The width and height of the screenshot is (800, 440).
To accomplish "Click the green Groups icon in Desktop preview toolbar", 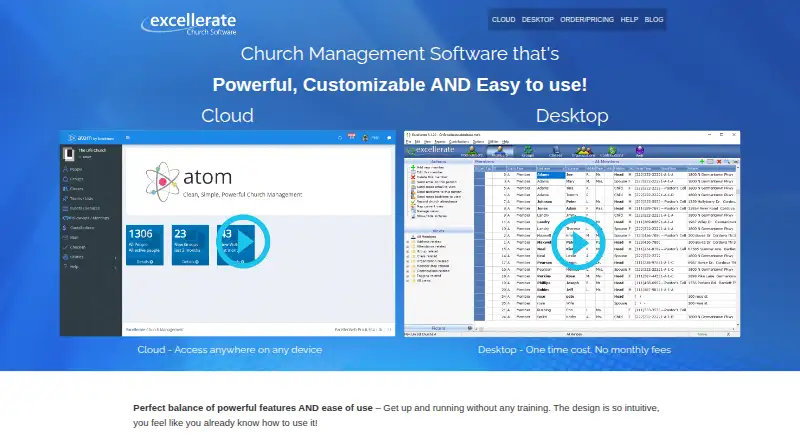I will click(528, 151).
